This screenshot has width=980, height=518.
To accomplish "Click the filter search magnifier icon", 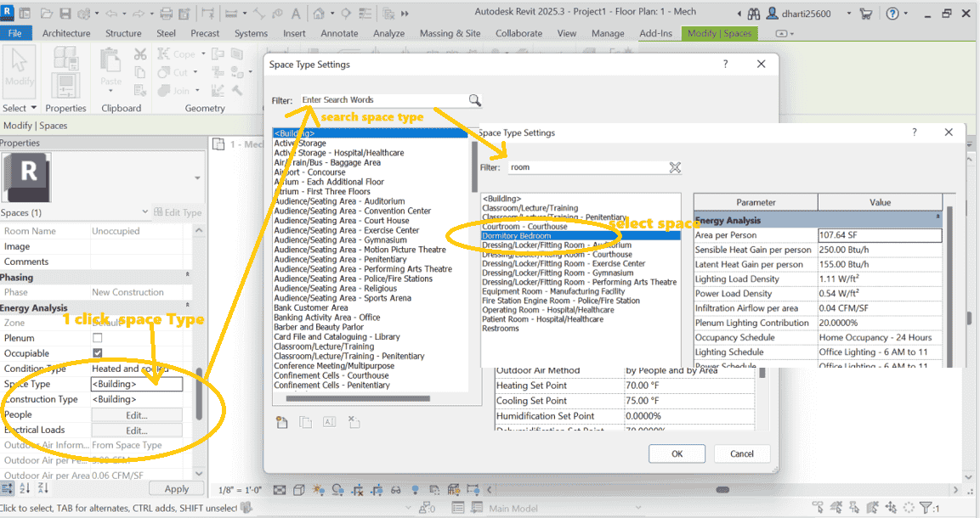I will tap(475, 100).
